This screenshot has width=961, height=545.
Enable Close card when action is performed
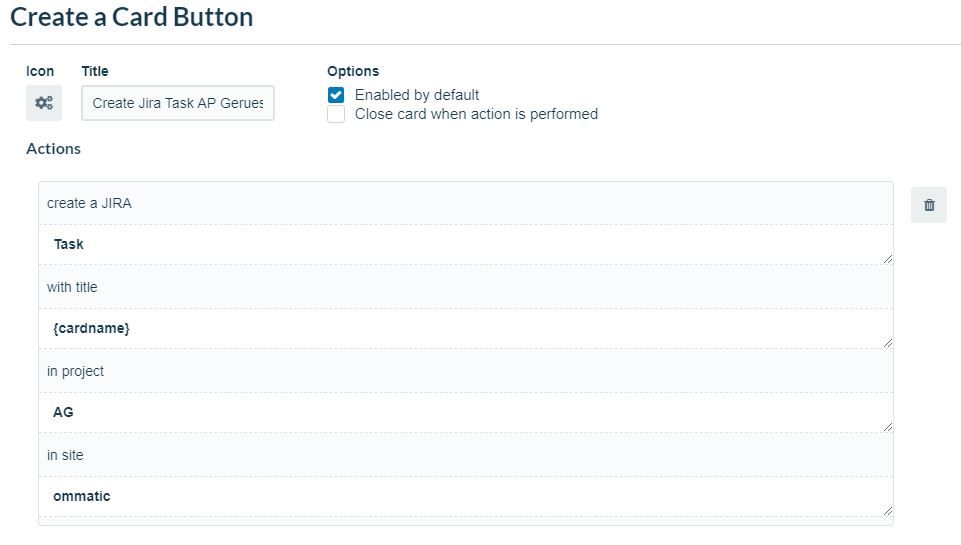pos(336,114)
